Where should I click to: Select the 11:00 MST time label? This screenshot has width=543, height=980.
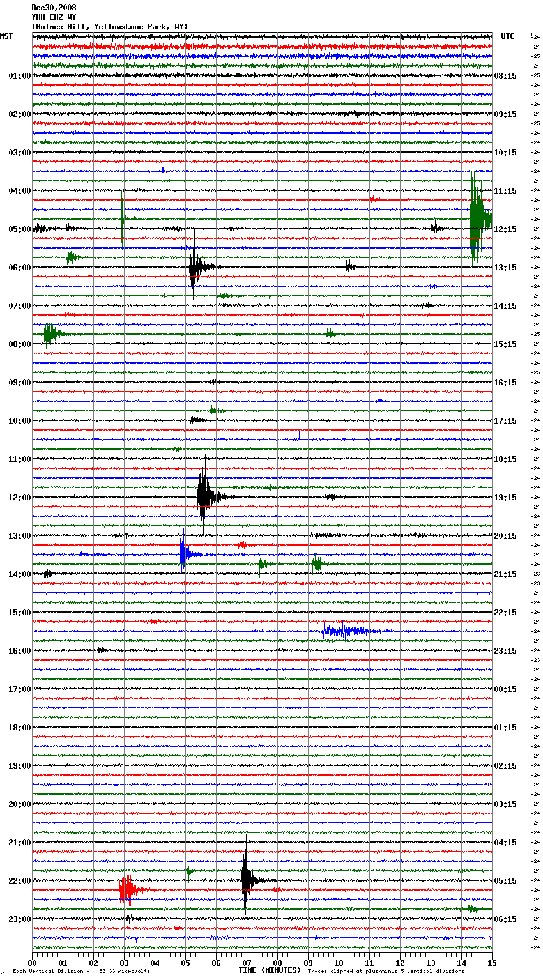(19, 459)
